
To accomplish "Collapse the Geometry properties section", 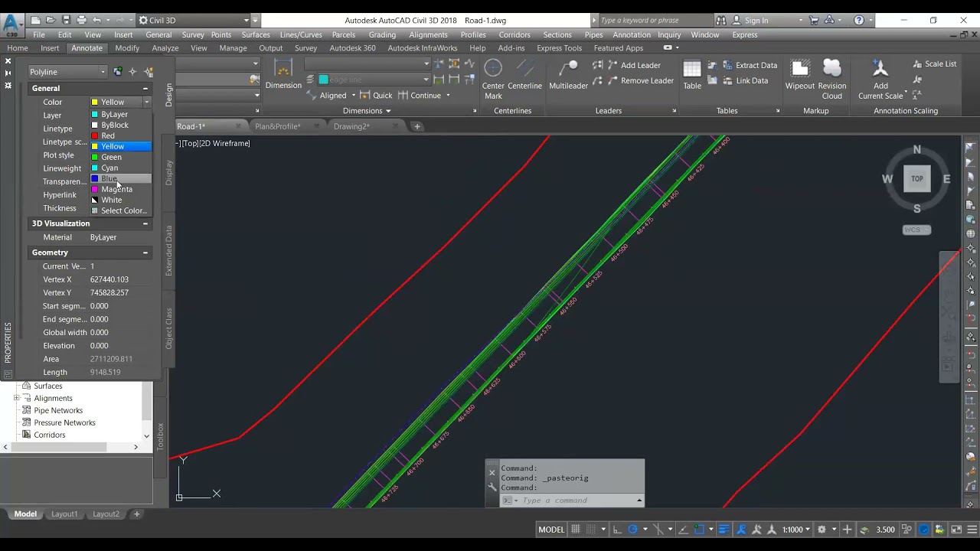I will tap(145, 253).
